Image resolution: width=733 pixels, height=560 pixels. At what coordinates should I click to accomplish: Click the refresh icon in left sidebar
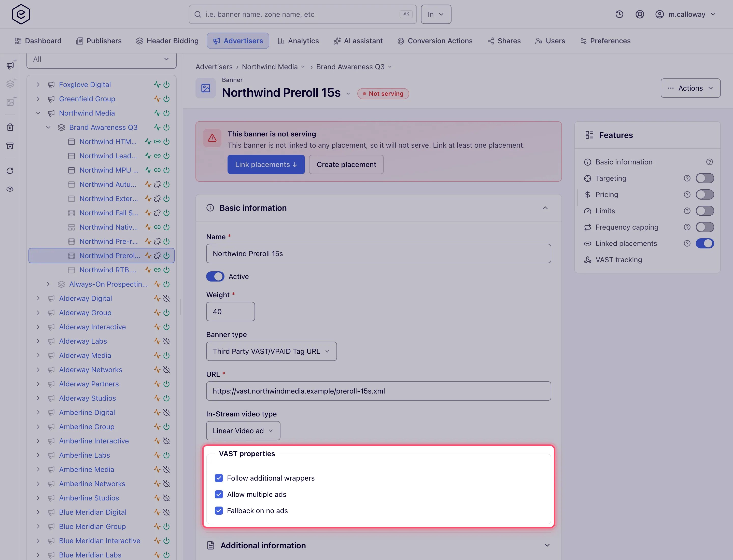10,171
